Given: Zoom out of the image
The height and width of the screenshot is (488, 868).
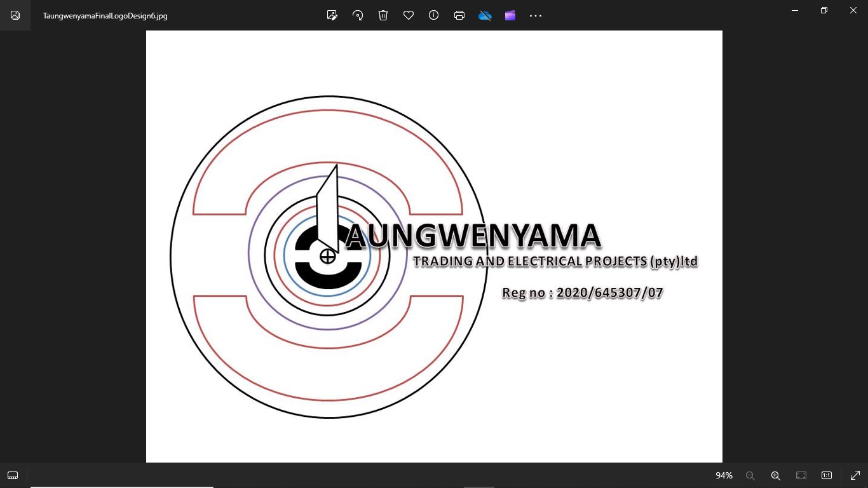Looking at the screenshot, I should click(750, 475).
